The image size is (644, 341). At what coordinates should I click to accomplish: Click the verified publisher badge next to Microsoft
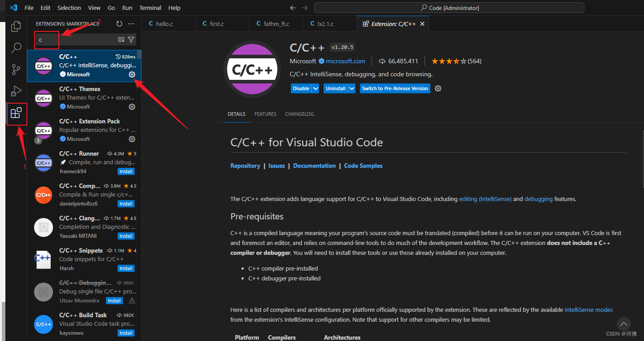pyautogui.click(x=321, y=61)
